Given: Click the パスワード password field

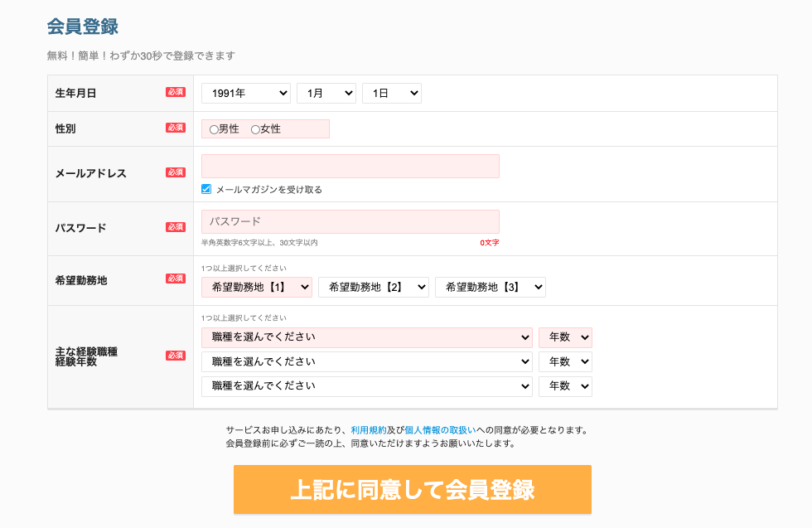Looking at the screenshot, I should pos(350,221).
